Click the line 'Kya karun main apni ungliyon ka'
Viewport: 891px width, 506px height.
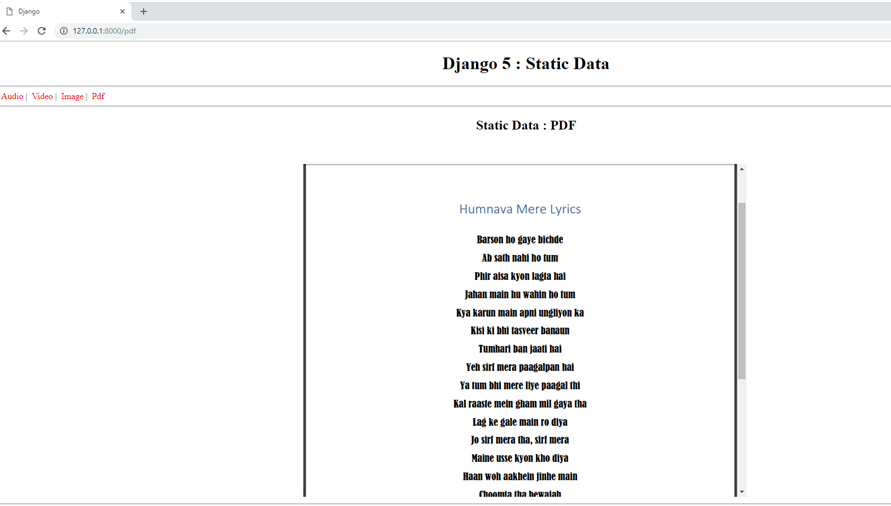pos(520,312)
